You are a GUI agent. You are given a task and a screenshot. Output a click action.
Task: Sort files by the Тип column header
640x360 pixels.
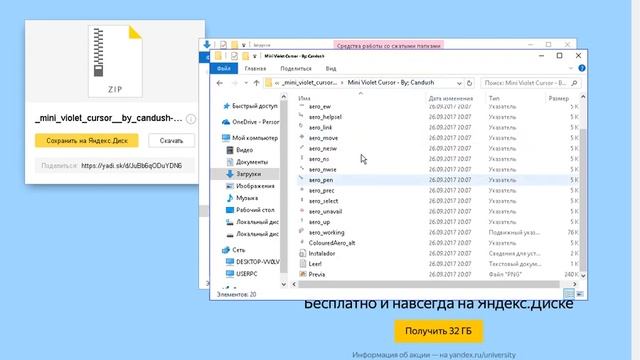coord(494,98)
